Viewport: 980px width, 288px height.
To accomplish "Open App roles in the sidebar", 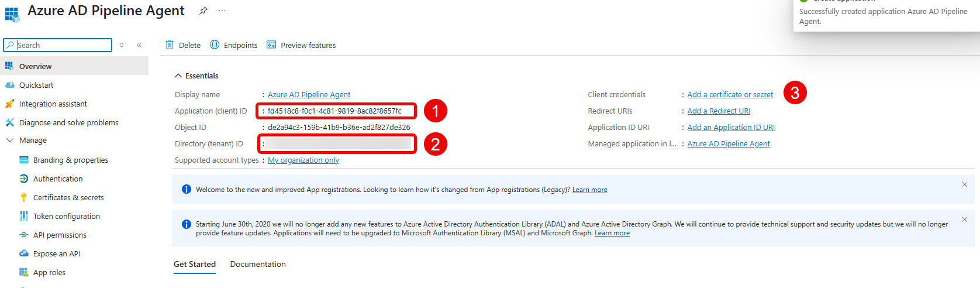I will coord(49,272).
